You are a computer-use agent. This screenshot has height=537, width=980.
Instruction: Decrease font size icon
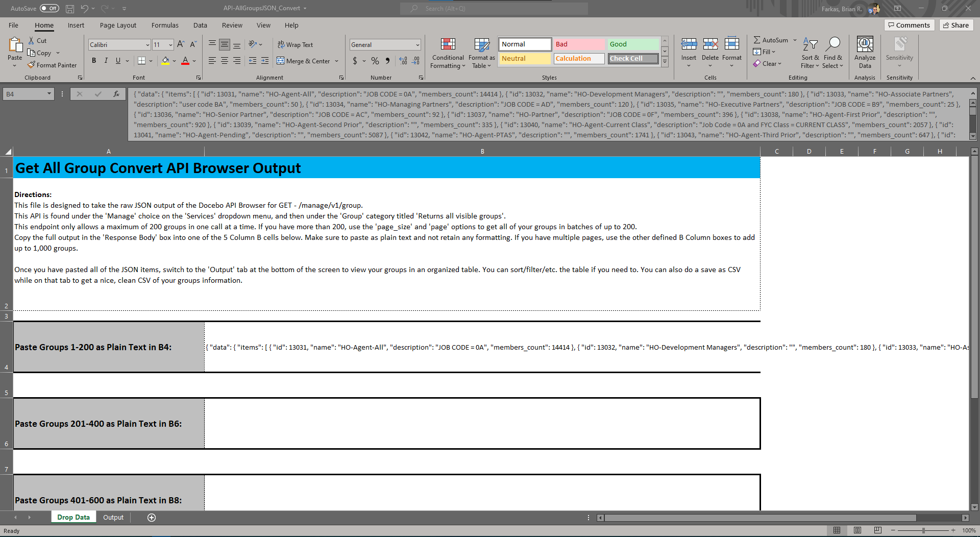[x=193, y=44]
